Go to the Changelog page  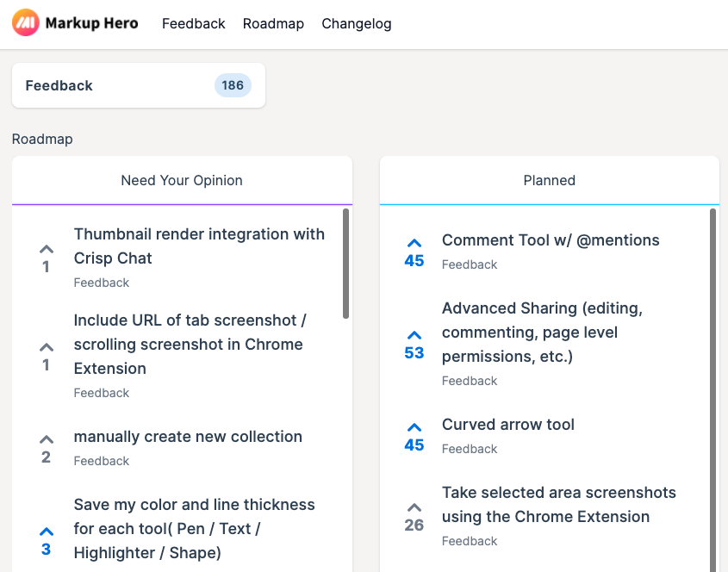pos(357,23)
